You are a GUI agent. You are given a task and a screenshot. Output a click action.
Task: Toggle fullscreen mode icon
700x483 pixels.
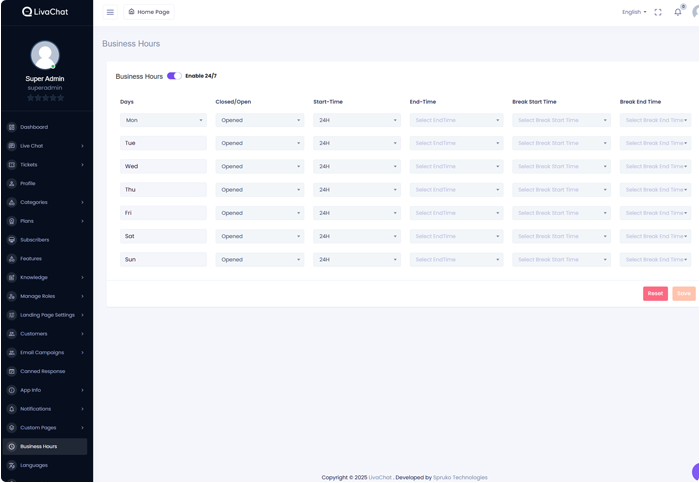pyautogui.click(x=658, y=12)
